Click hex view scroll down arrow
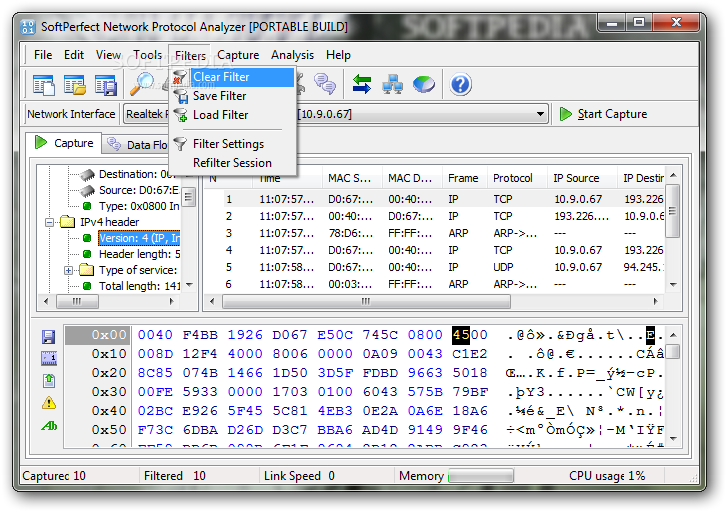This screenshot has width=727, height=512. (x=673, y=438)
